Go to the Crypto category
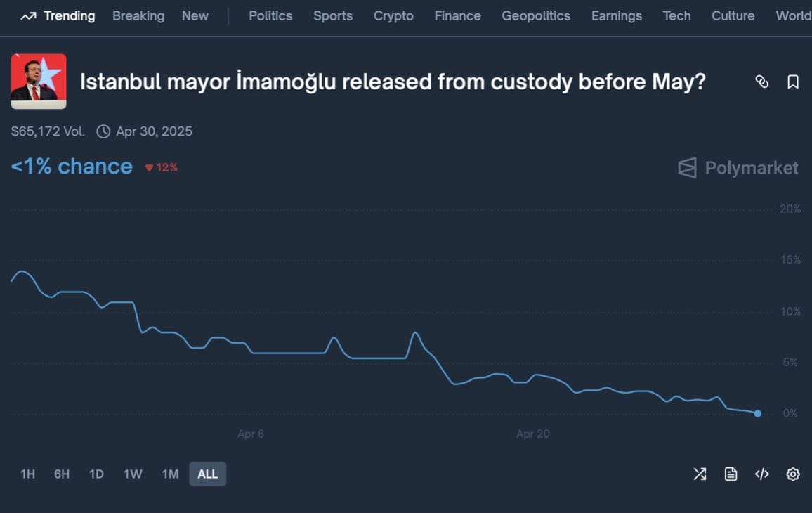Image resolution: width=812 pixels, height=513 pixels. click(393, 15)
